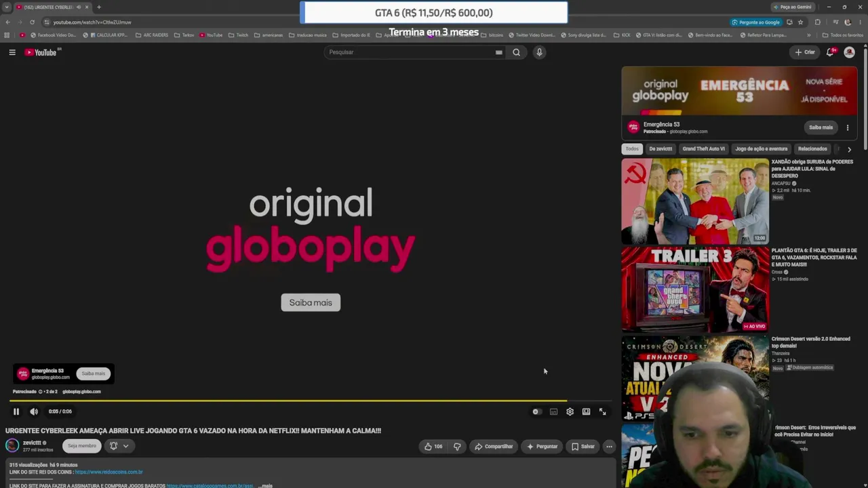Image resolution: width=868 pixels, height=488 pixels.
Task: Open the PLANTÃO GTA 6 Trailer 3 live thumbnail
Action: click(695, 289)
